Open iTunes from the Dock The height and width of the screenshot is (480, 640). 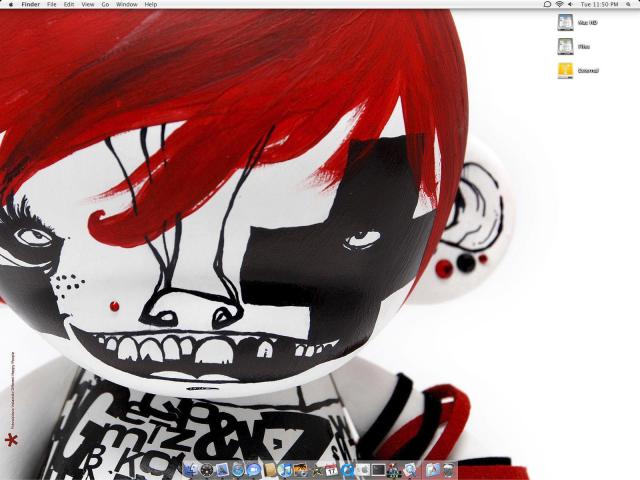coord(285,470)
